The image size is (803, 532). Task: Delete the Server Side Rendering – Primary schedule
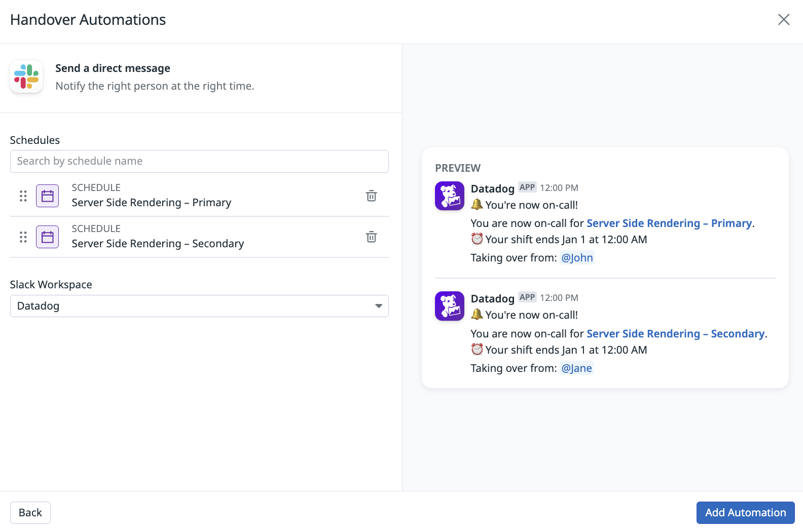click(371, 196)
